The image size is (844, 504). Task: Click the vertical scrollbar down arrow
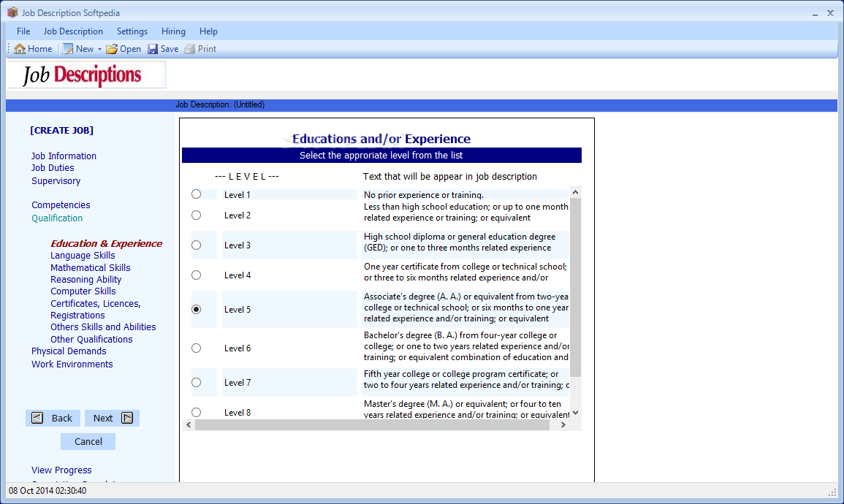pyautogui.click(x=575, y=413)
